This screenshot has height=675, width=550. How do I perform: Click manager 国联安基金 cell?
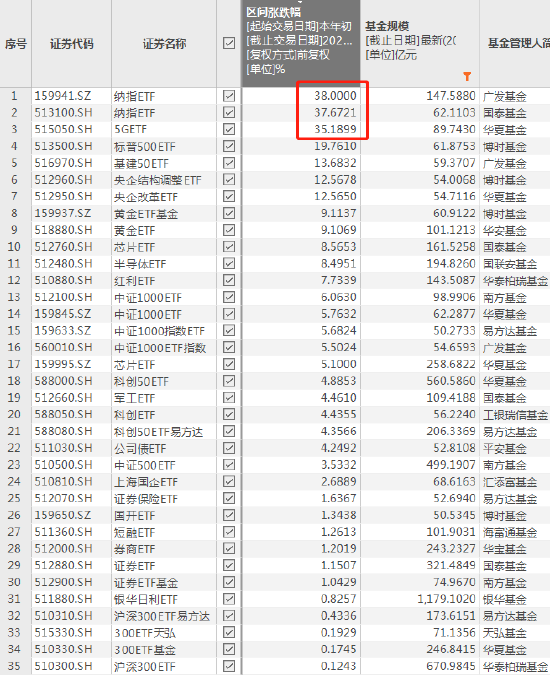click(x=510, y=264)
